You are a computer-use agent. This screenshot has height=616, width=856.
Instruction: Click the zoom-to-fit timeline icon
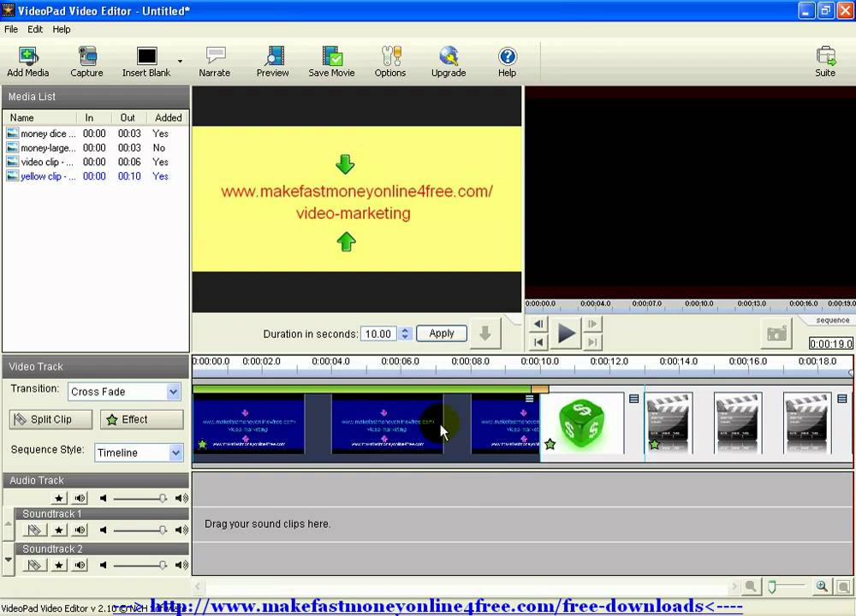pos(843,587)
